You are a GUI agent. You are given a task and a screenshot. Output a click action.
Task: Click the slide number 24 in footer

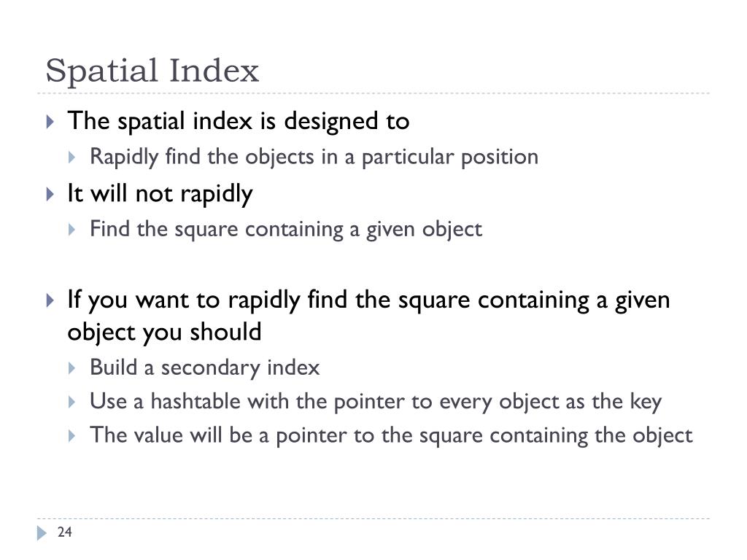[x=64, y=532]
